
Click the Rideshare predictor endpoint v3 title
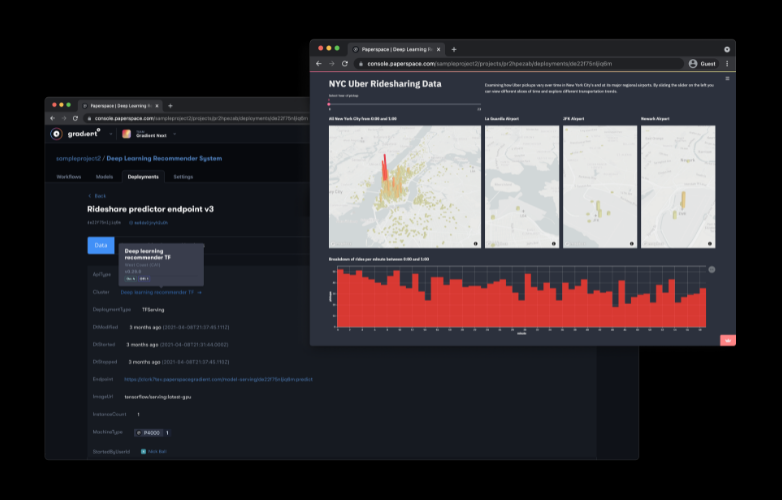click(x=151, y=209)
